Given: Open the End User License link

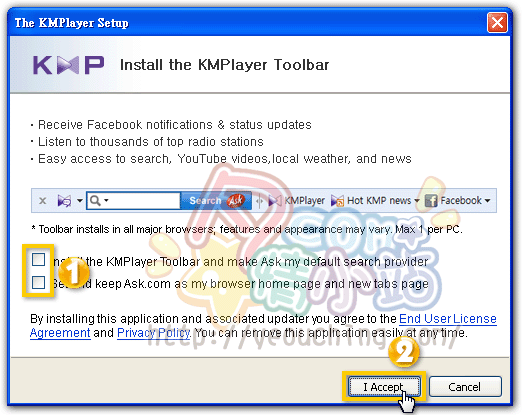Looking at the screenshot, I should [x=448, y=319].
